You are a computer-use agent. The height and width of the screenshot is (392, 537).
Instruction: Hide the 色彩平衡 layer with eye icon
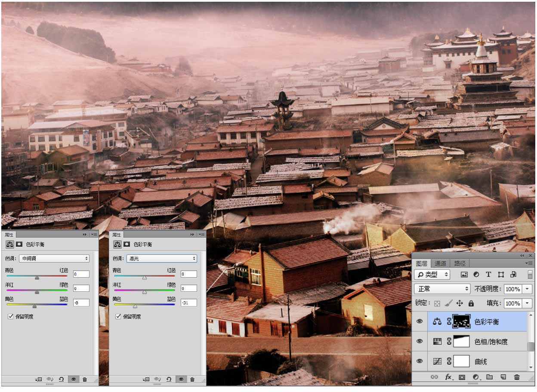click(420, 321)
